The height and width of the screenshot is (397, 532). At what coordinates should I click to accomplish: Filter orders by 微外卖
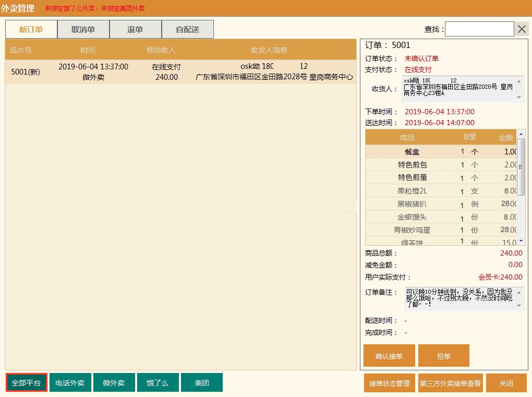(x=114, y=383)
